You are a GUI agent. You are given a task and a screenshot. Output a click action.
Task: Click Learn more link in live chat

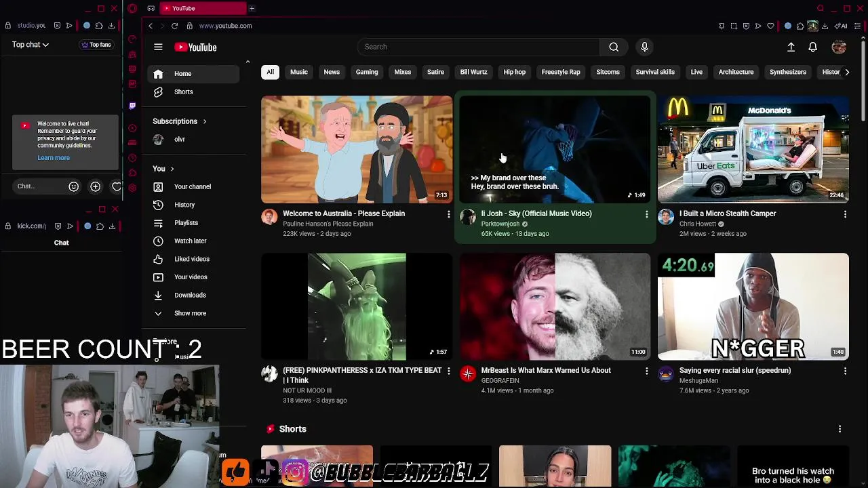tap(54, 158)
